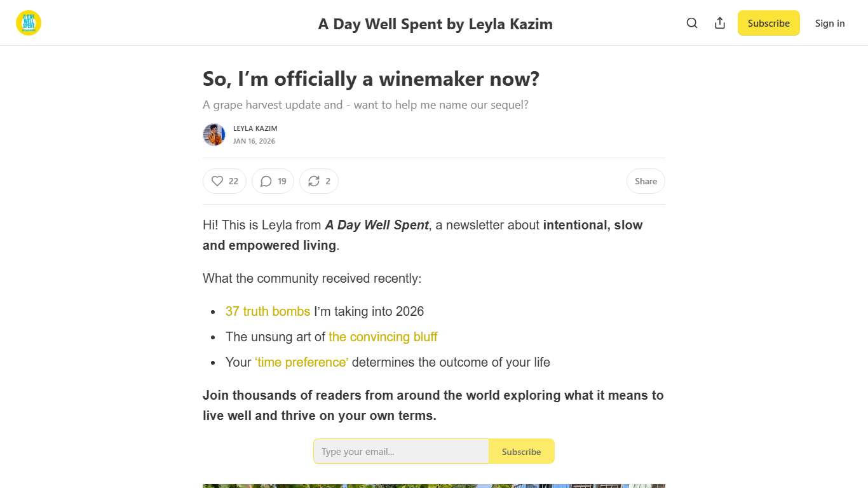Click Leyla Kazim's author avatar
The height and width of the screenshot is (488, 868).
pos(214,135)
